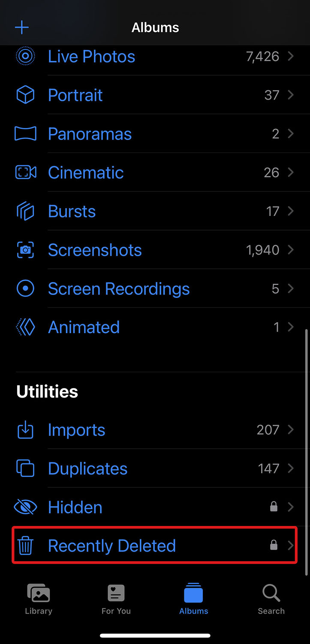Tap the lock icon beside Hidden
This screenshot has width=310, height=644.
click(x=274, y=507)
